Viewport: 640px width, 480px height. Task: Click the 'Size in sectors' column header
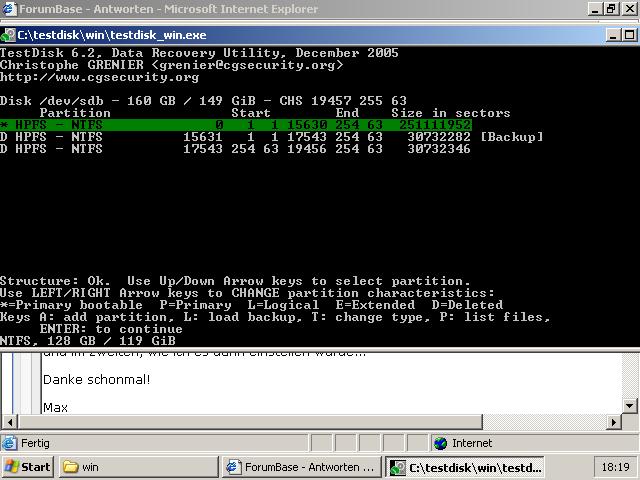[x=451, y=113]
